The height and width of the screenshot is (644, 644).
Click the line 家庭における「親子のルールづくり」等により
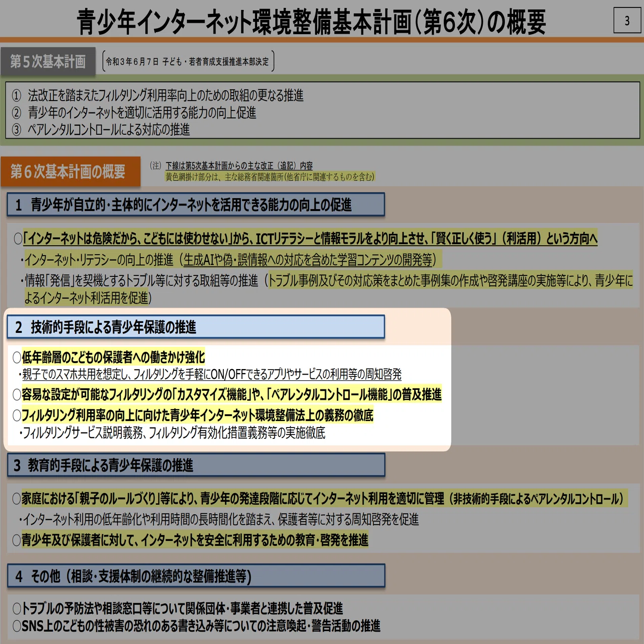pyautogui.click(x=320, y=498)
